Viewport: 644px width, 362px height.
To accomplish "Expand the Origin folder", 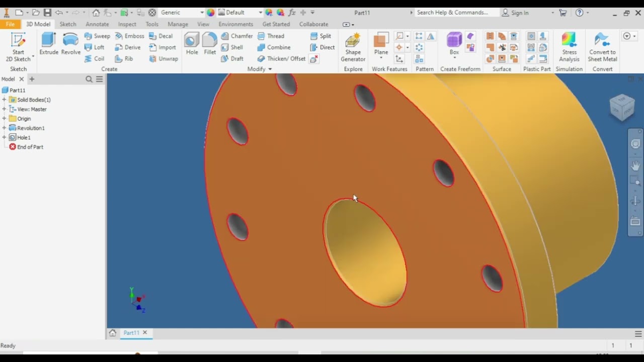I will coord(4,119).
